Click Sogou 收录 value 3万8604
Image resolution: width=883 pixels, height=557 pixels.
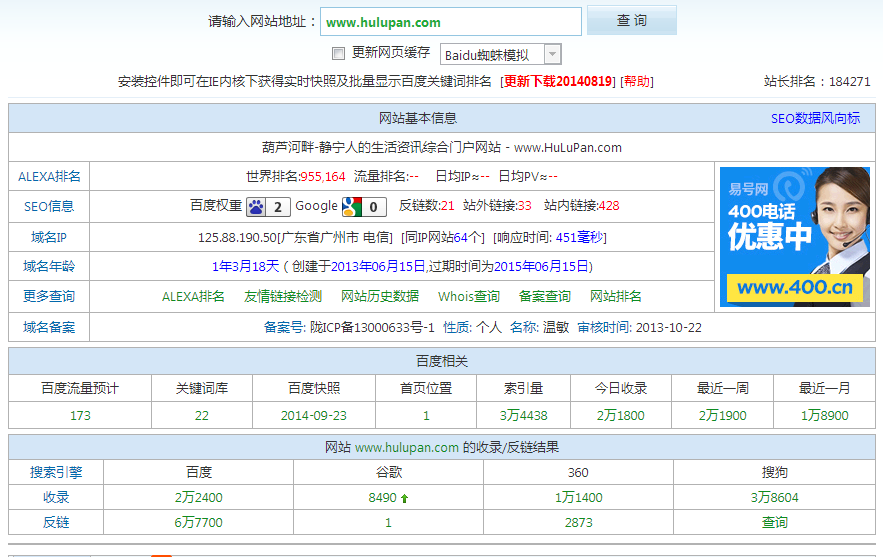(774, 497)
